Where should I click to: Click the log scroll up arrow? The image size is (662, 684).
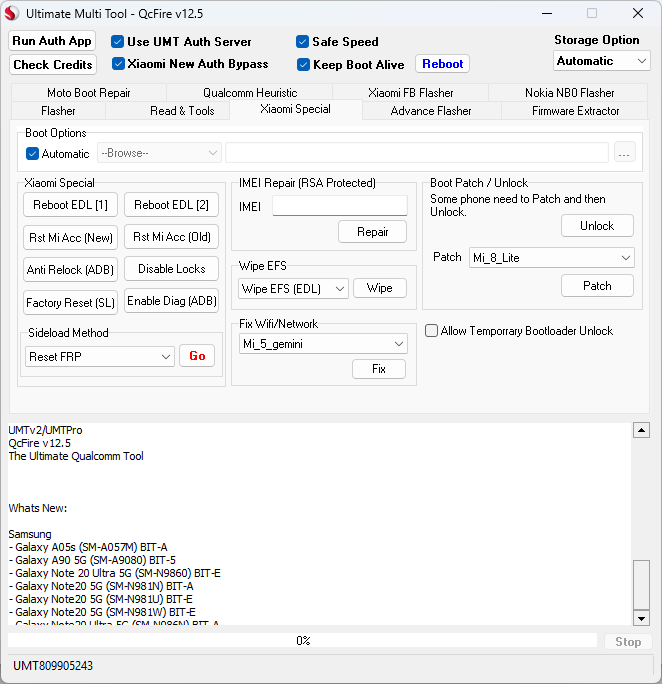[641, 430]
